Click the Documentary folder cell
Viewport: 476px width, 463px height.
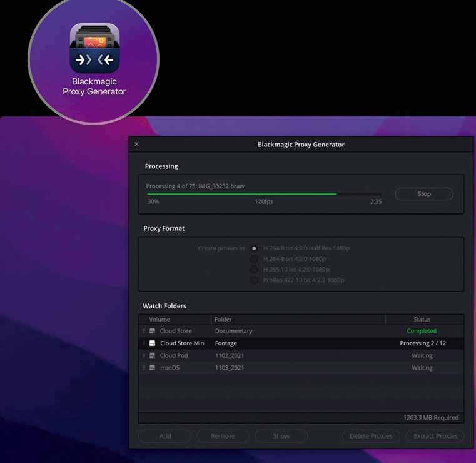tap(233, 331)
